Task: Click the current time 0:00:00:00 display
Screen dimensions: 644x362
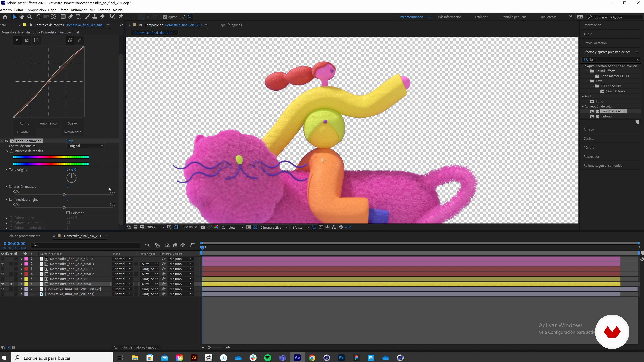Action: click(14, 243)
